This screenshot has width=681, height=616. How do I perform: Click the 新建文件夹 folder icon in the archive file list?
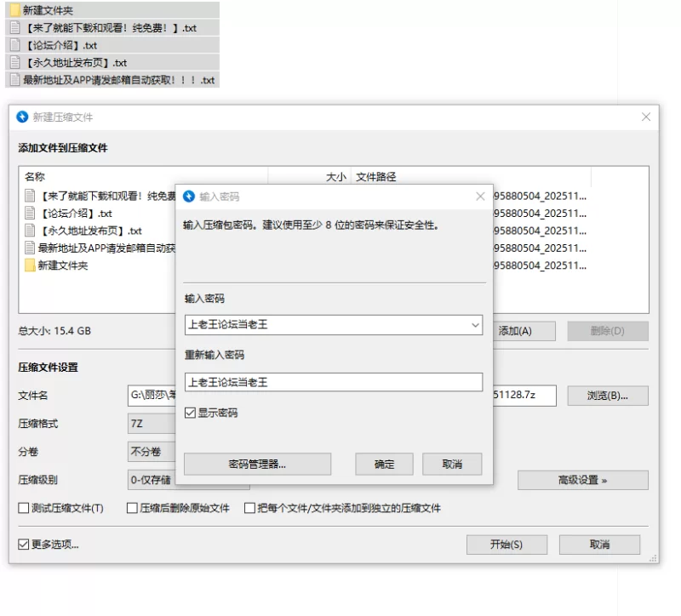[x=30, y=265]
